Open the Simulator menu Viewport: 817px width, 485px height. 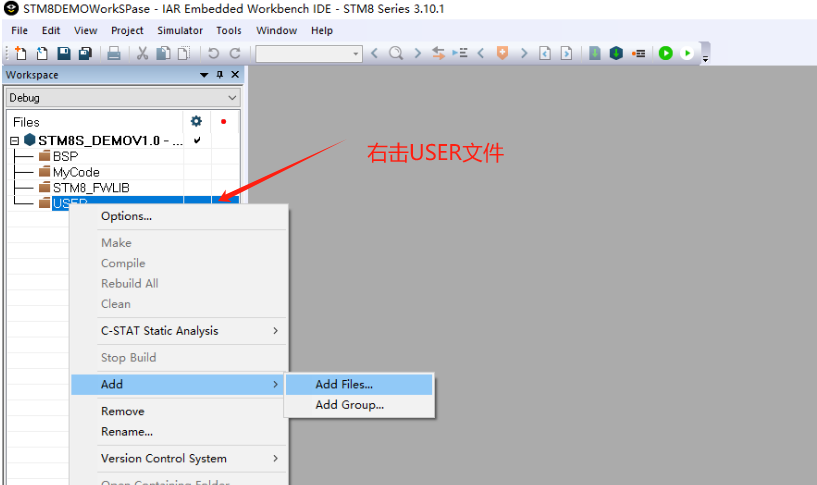pyautogui.click(x=180, y=31)
